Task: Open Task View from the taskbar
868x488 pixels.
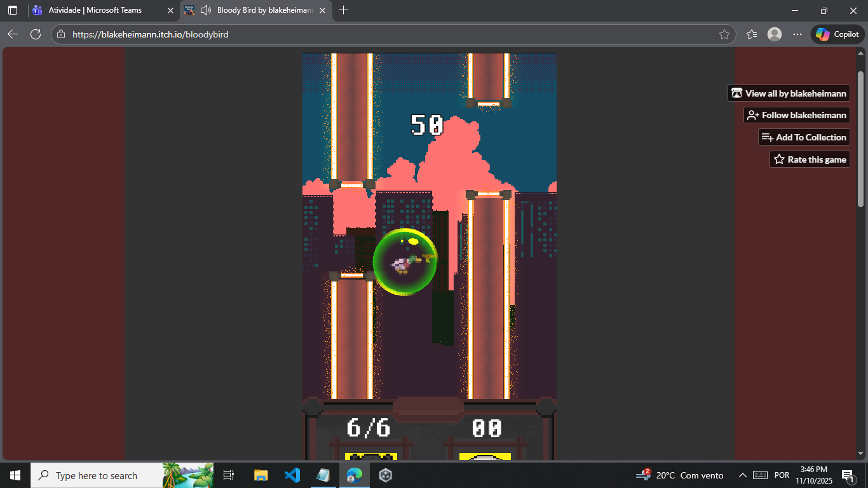Action: click(x=229, y=475)
